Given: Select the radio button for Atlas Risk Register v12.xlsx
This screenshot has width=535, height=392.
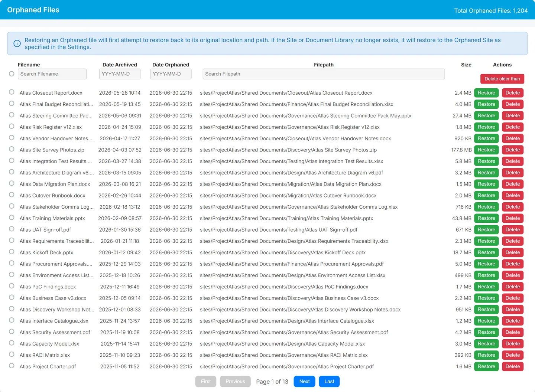Looking at the screenshot, I should (12, 126).
